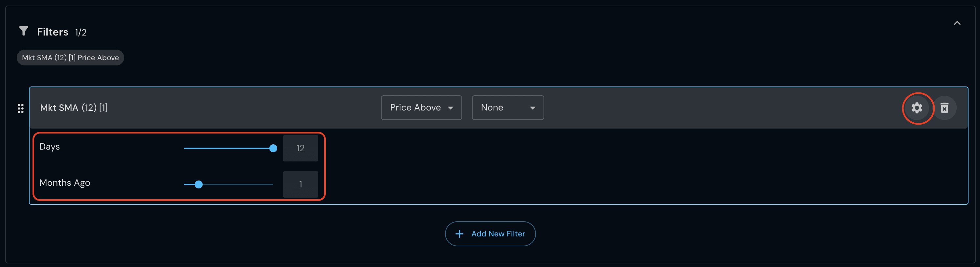This screenshot has width=980, height=267.
Task: Click the middle of the Days slider track
Action: coord(228,148)
